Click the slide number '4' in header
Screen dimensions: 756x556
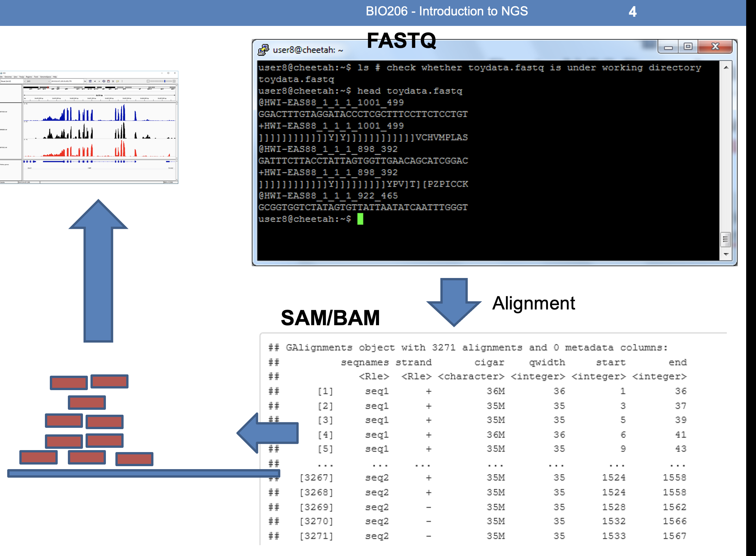click(632, 12)
